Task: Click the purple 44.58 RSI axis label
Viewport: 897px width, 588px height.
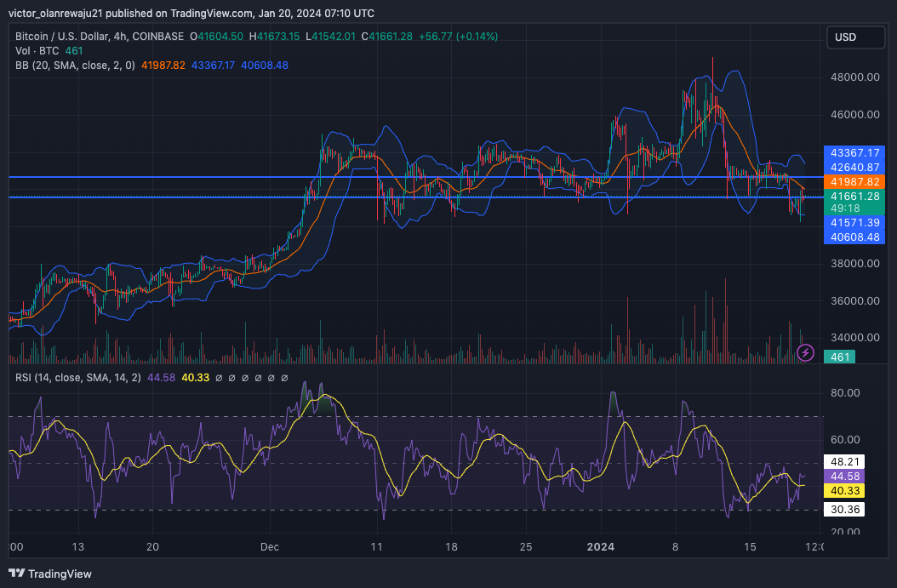Action: (844, 476)
